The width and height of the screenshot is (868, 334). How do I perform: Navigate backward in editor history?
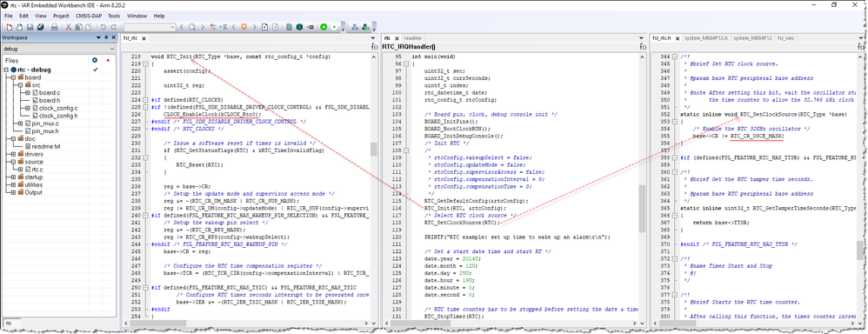[265, 27]
